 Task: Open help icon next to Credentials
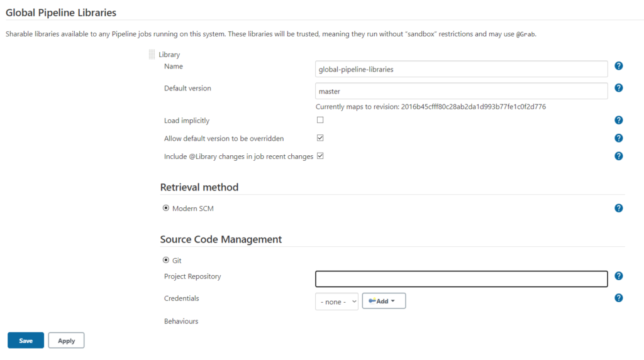coord(618,298)
